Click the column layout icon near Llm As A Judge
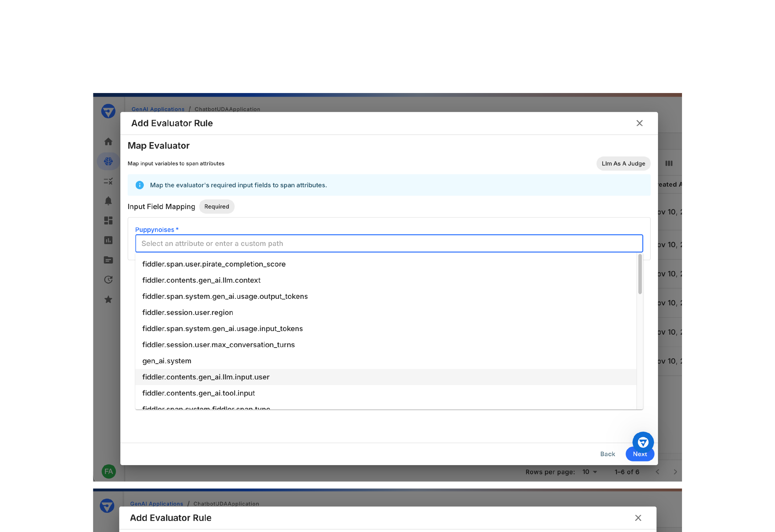Image resolution: width=775 pixels, height=532 pixels. [669, 164]
